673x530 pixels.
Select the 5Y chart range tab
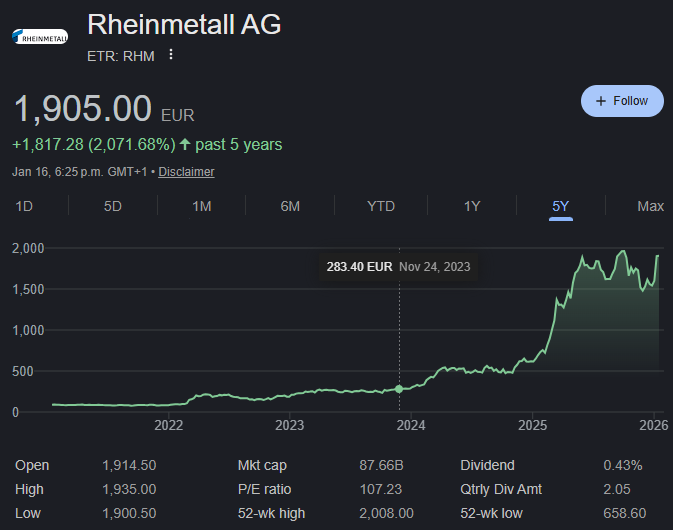(561, 206)
